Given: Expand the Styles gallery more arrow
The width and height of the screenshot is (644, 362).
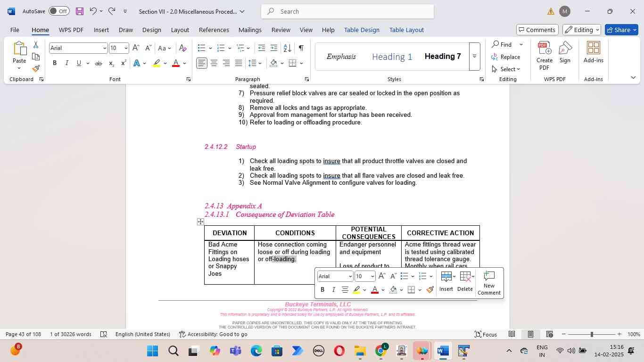Looking at the screenshot, I should coord(474,57).
